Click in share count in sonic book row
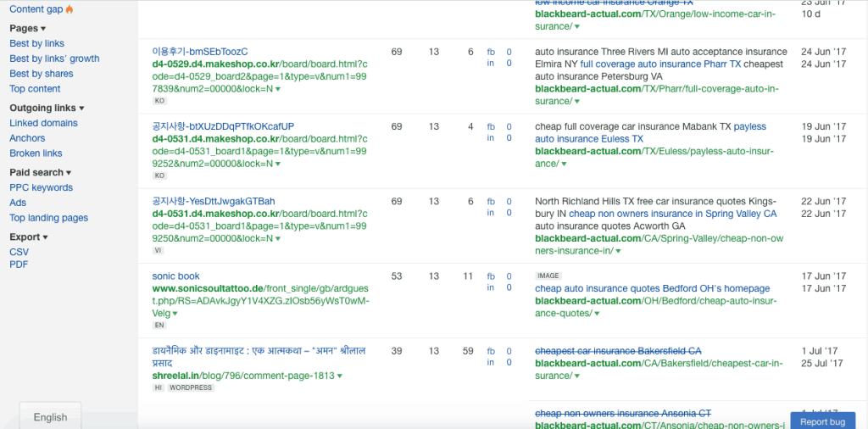 (x=509, y=287)
